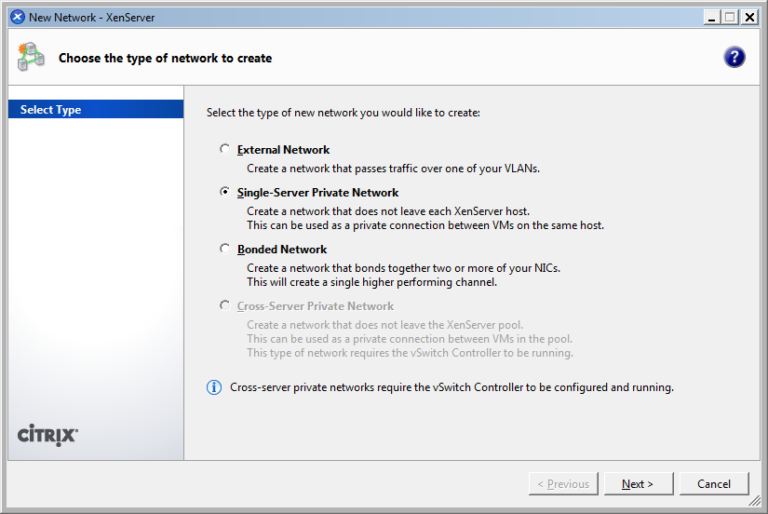This screenshot has height=514, width=768.
Task: Click the maximize button in title bar
Action: tap(729, 17)
